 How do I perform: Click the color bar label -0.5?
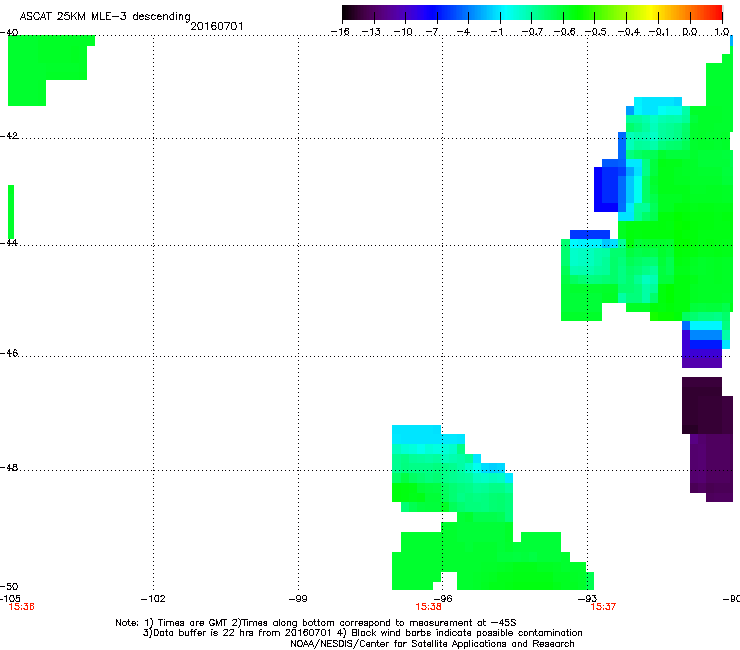[x=595, y=32]
